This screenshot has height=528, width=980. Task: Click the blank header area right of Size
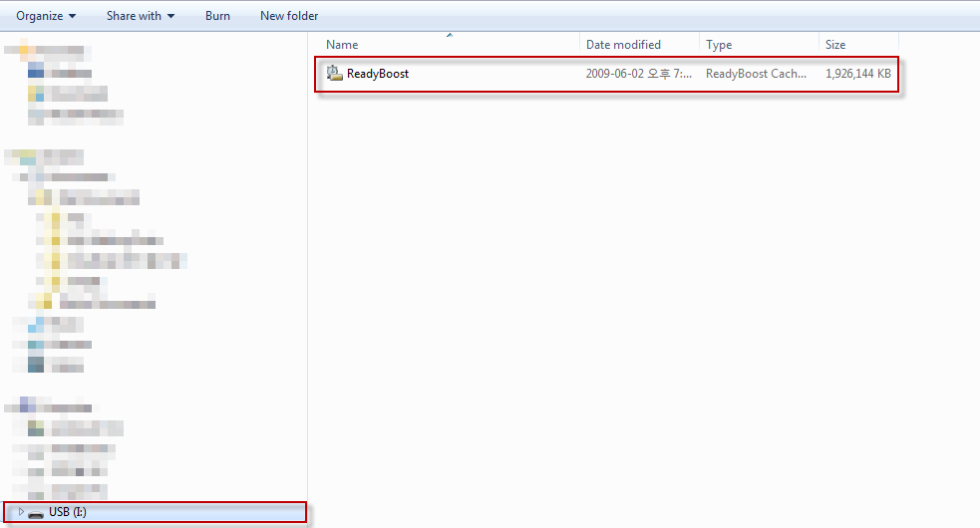pyautogui.click(x=937, y=45)
